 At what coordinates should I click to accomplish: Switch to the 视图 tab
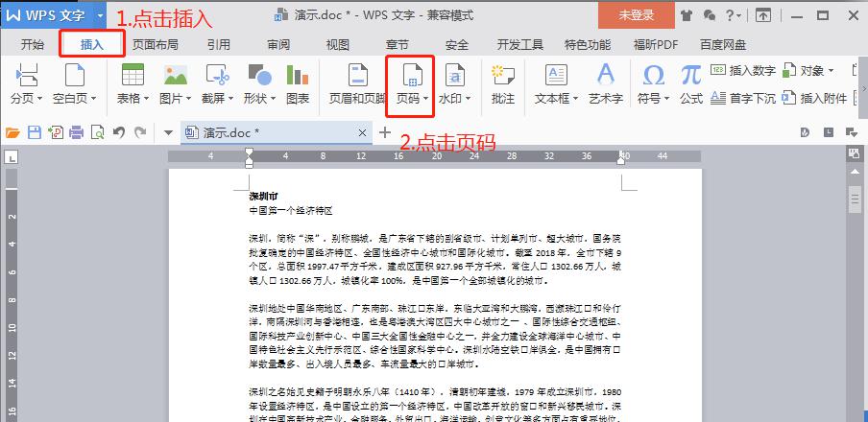tap(338, 45)
